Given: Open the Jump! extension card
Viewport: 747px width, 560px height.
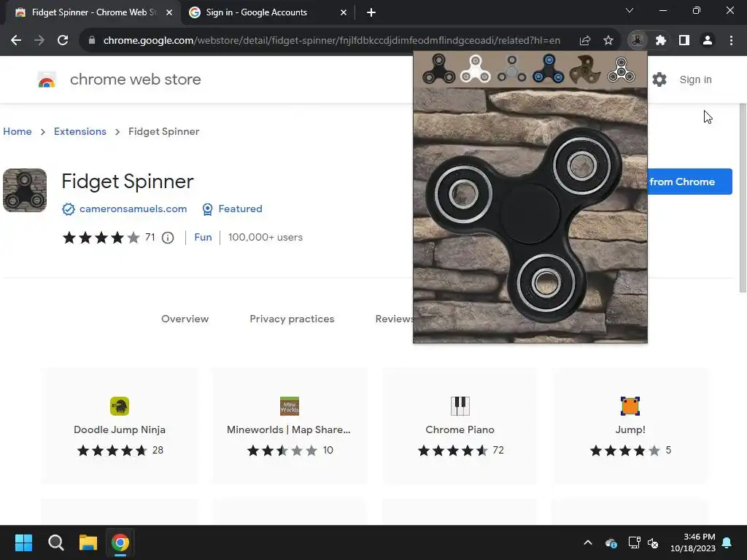Looking at the screenshot, I should 630,426.
